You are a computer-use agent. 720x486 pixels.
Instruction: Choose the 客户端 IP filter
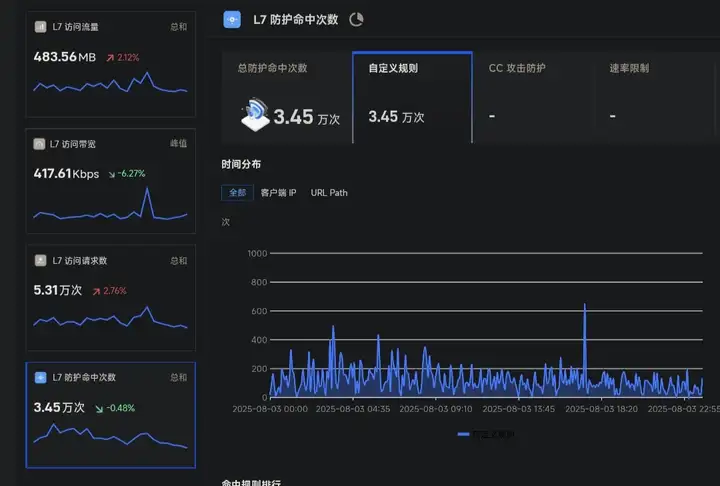278,192
